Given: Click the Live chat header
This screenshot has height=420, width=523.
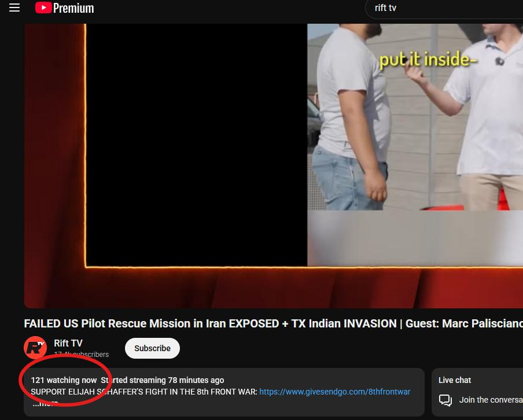Looking at the screenshot, I should 455,380.
